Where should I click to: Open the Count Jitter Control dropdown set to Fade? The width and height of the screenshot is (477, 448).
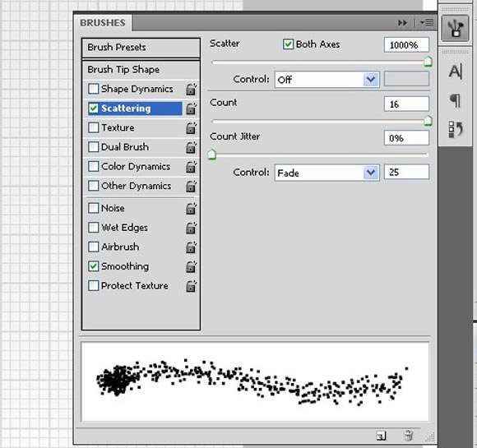point(326,173)
